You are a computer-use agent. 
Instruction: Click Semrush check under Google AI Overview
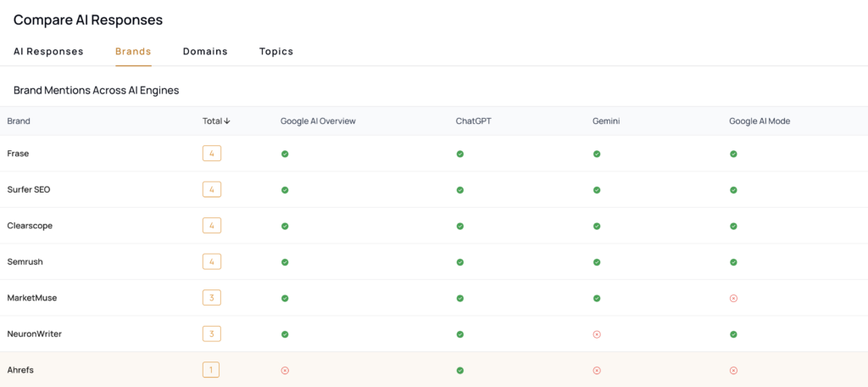click(285, 262)
